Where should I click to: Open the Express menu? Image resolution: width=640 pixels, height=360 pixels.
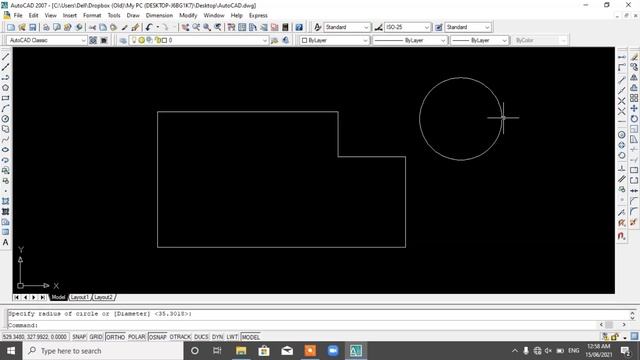click(x=258, y=16)
